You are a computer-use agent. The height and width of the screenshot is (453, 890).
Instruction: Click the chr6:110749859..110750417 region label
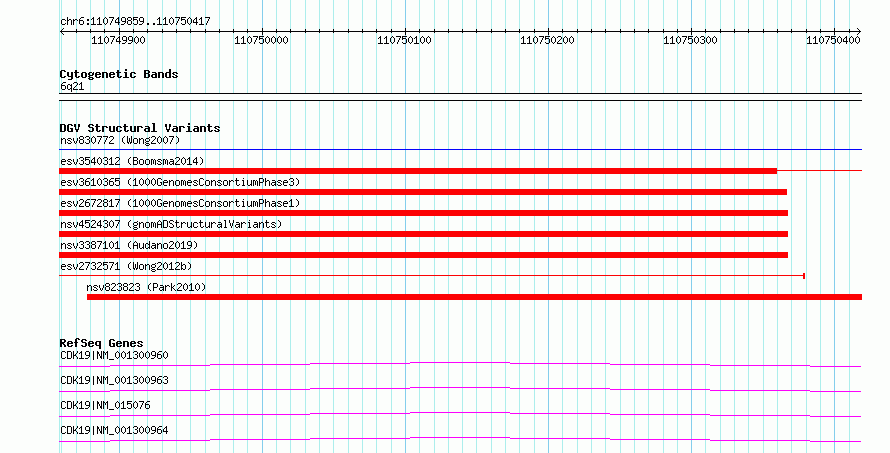tap(135, 21)
